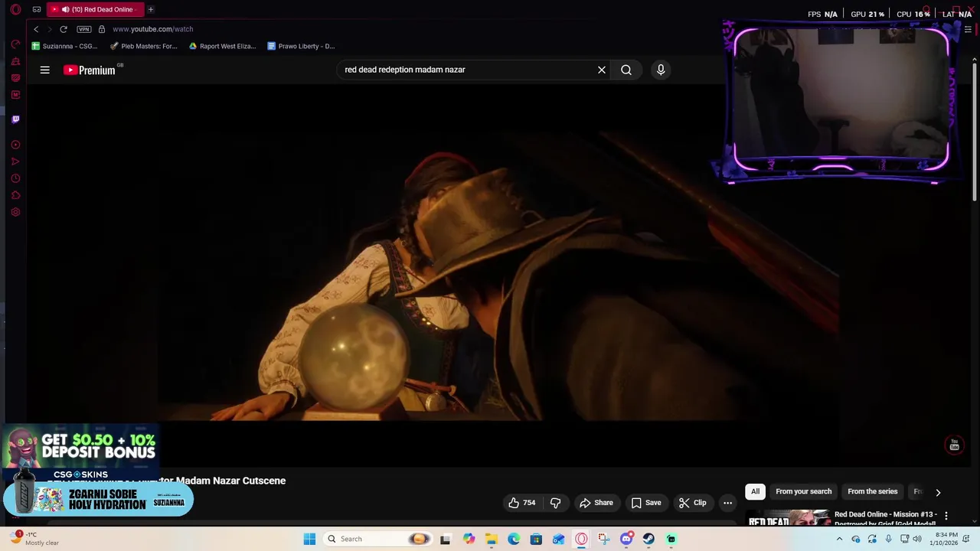Screen dimensions: 980x551
Task: Like the video with 754 likes
Action: point(521,503)
